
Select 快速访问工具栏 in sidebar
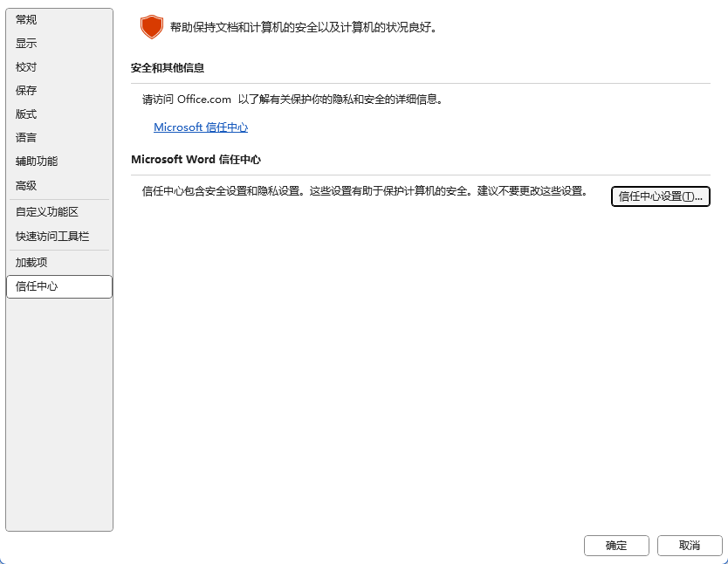pyautogui.click(x=59, y=237)
